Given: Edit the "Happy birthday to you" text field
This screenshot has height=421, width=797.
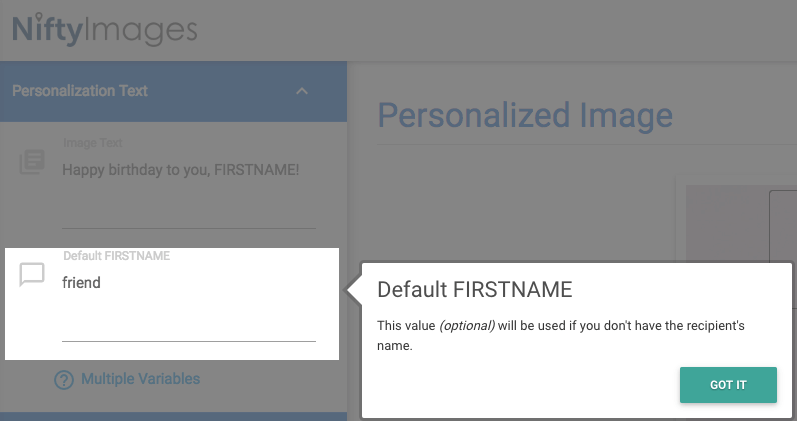Looking at the screenshot, I should point(181,169).
